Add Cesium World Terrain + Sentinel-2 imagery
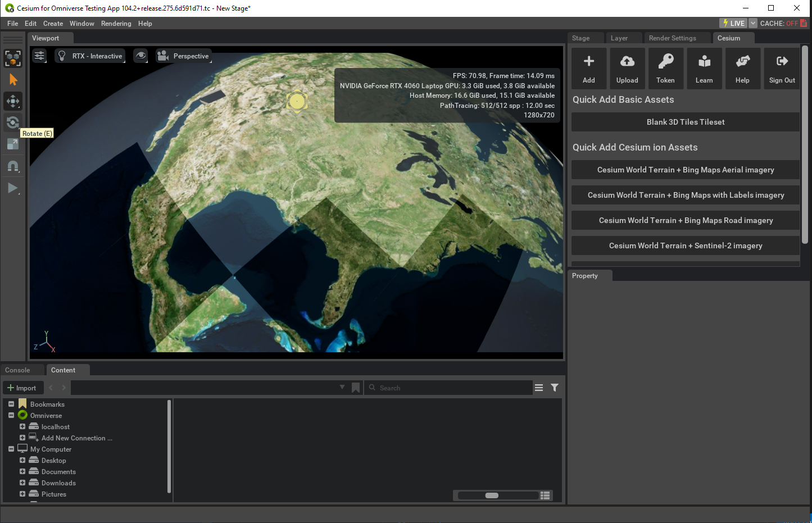Screen dimensions: 812x523 685,245
